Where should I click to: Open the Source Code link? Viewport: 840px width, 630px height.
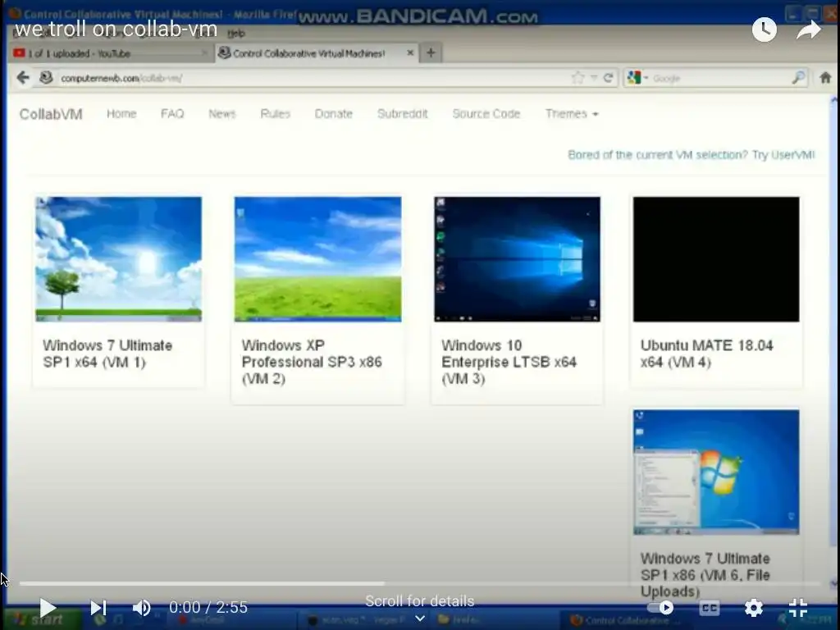click(x=486, y=113)
